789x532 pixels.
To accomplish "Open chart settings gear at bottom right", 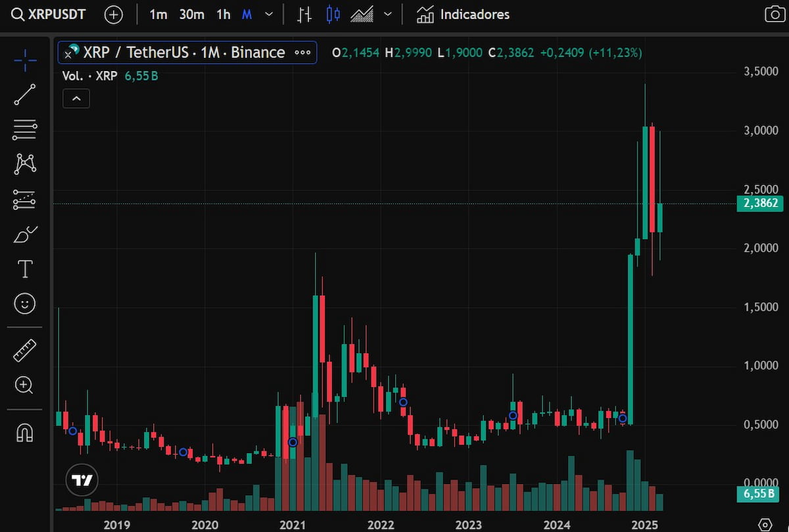I will [765, 524].
